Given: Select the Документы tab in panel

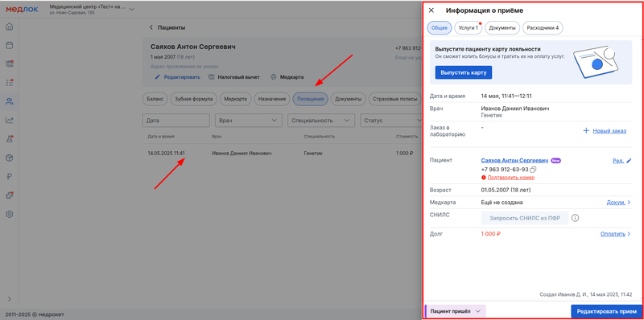Looking at the screenshot, I should click(x=502, y=27).
